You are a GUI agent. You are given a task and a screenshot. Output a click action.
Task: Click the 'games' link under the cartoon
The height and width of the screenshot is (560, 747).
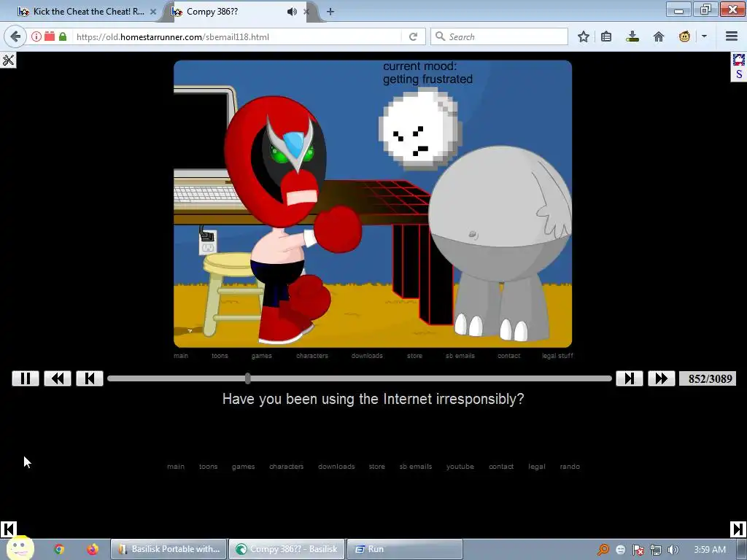click(x=262, y=356)
